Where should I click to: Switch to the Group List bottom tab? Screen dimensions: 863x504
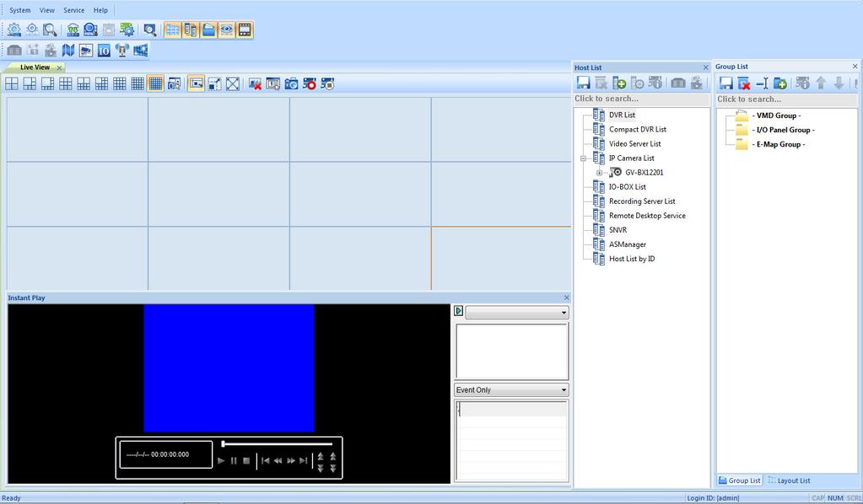pos(740,480)
